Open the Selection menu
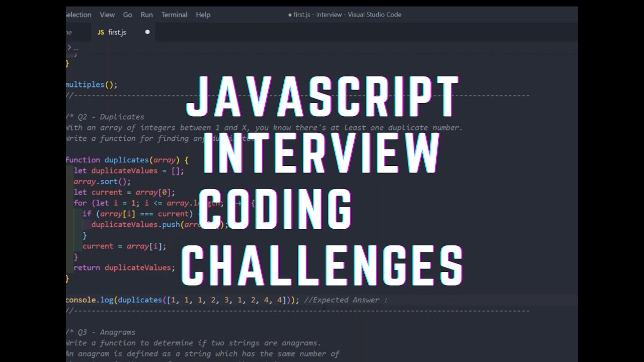Image resolution: width=644 pixels, height=362 pixels. click(78, 15)
